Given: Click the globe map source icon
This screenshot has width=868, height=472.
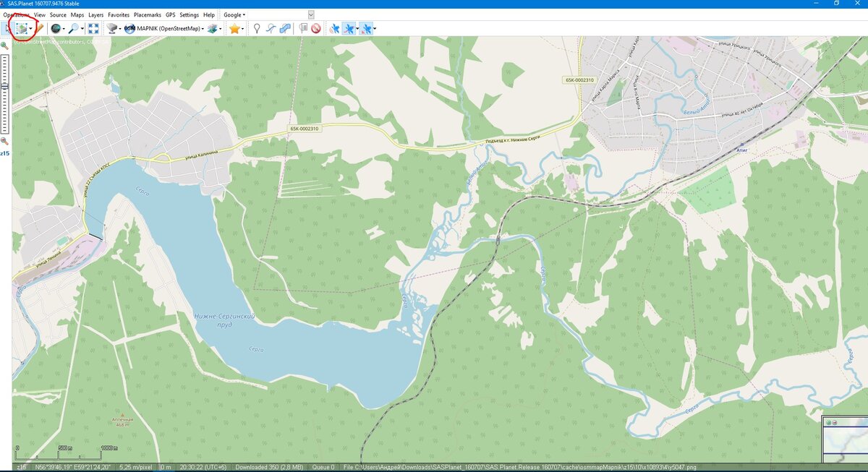Looking at the screenshot, I should [x=56, y=29].
